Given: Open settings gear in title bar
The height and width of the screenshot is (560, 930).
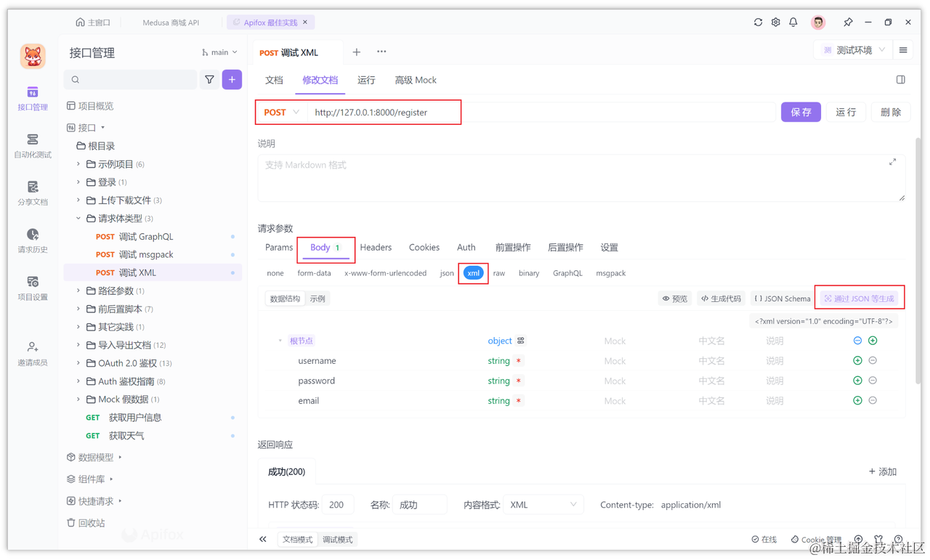Looking at the screenshot, I should tap(775, 23).
